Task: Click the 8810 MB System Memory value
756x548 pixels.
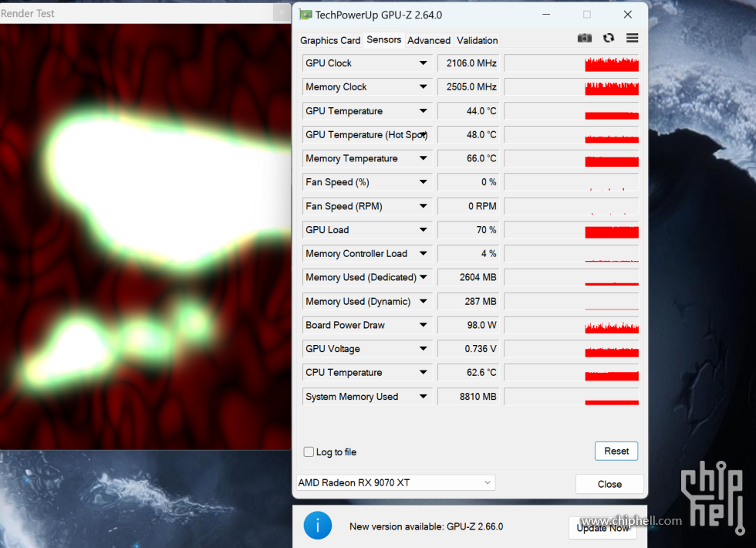Action: pyautogui.click(x=469, y=397)
